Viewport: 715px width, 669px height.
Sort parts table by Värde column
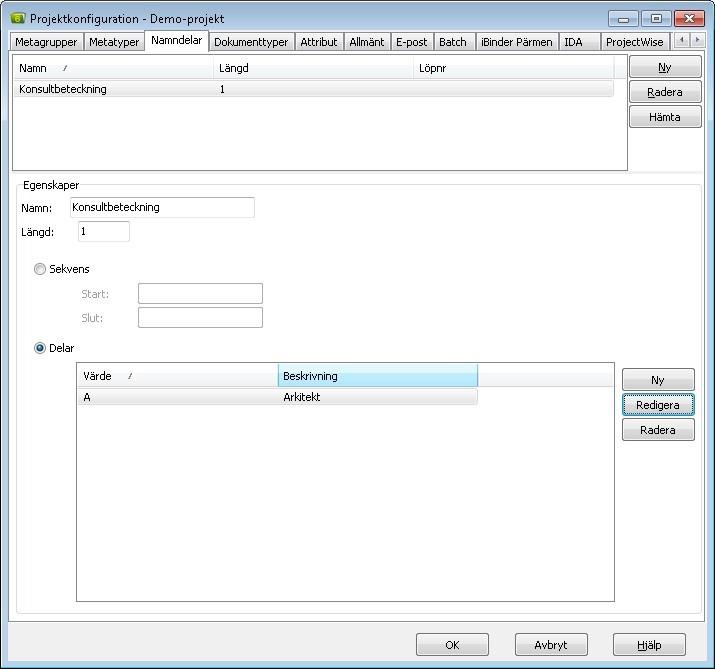coord(178,376)
